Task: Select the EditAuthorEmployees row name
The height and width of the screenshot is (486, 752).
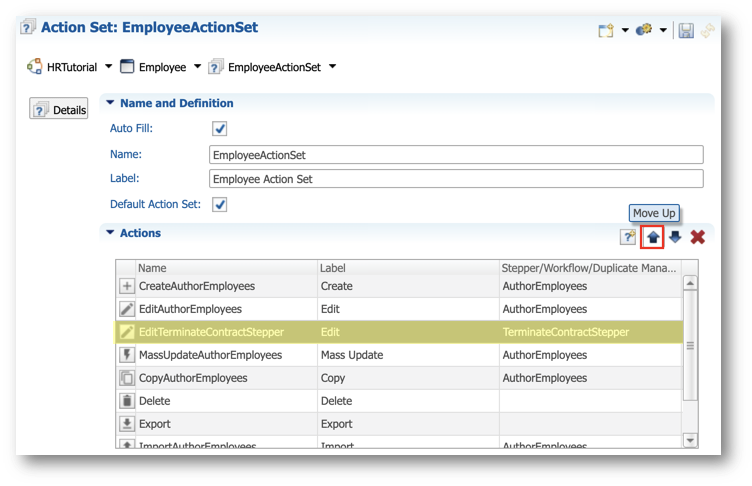Action: (x=190, y=309)
